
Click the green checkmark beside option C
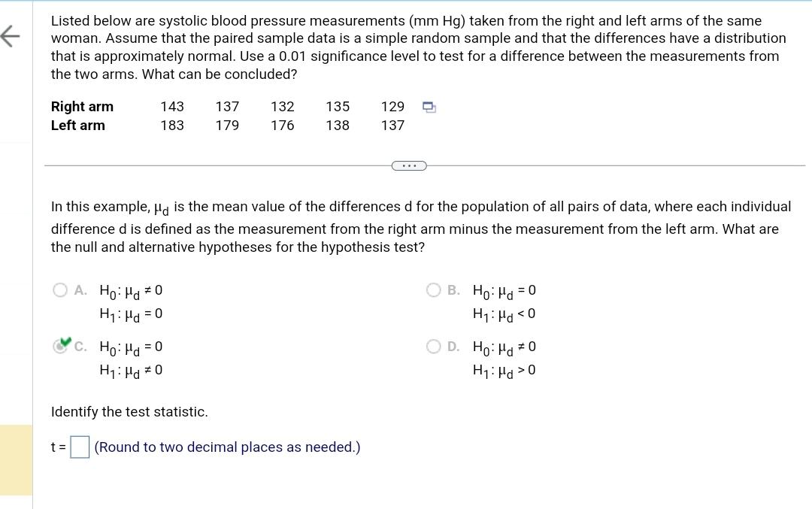(66, 342)
